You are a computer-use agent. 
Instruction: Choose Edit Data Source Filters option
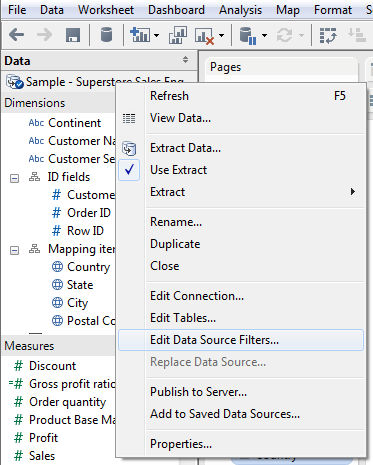[241, 340]
